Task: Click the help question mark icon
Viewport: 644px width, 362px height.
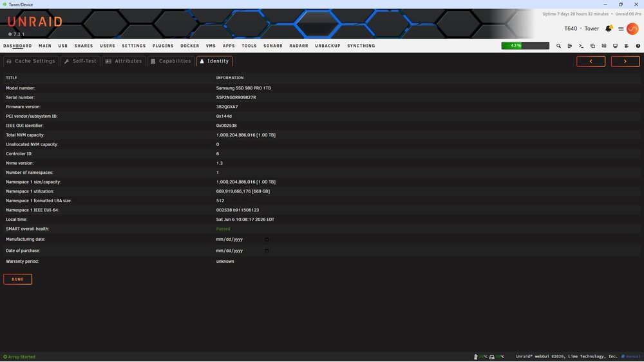Action: coord(638,46)
